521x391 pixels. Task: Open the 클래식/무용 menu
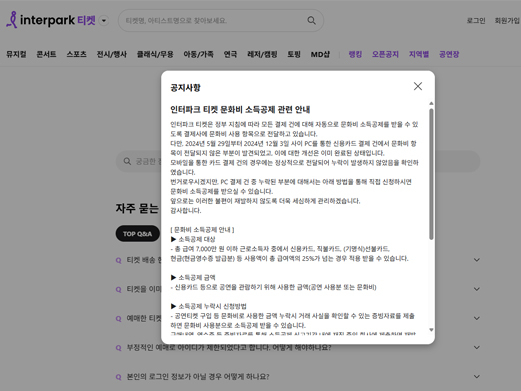coord(155,54)
